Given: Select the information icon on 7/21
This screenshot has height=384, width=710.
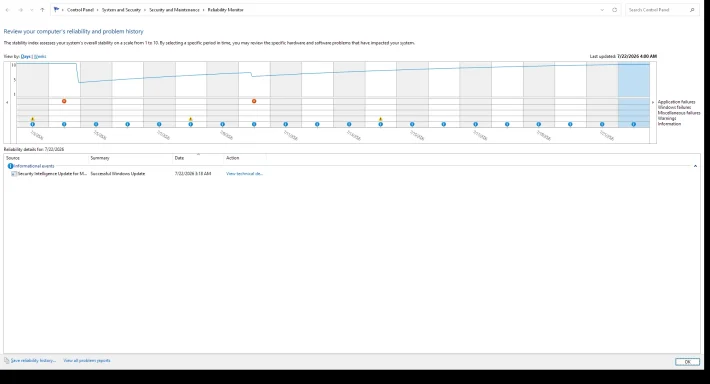Looking at the screenshot, I should [x=602, y=124].
